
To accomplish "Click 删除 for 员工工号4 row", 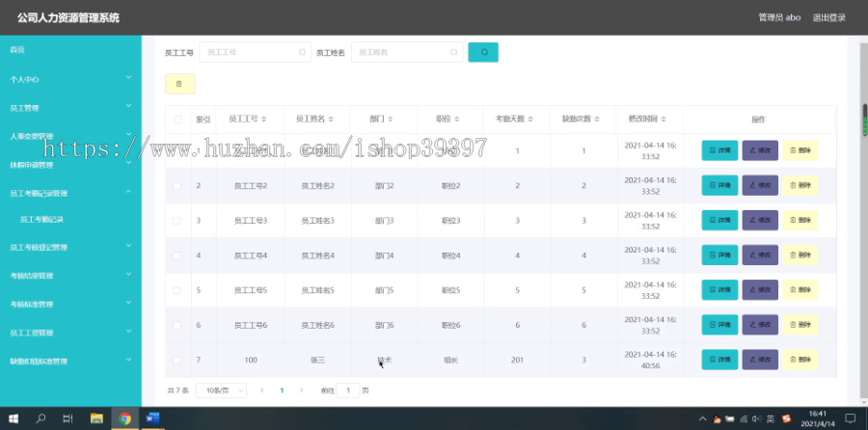I will 800,255.
